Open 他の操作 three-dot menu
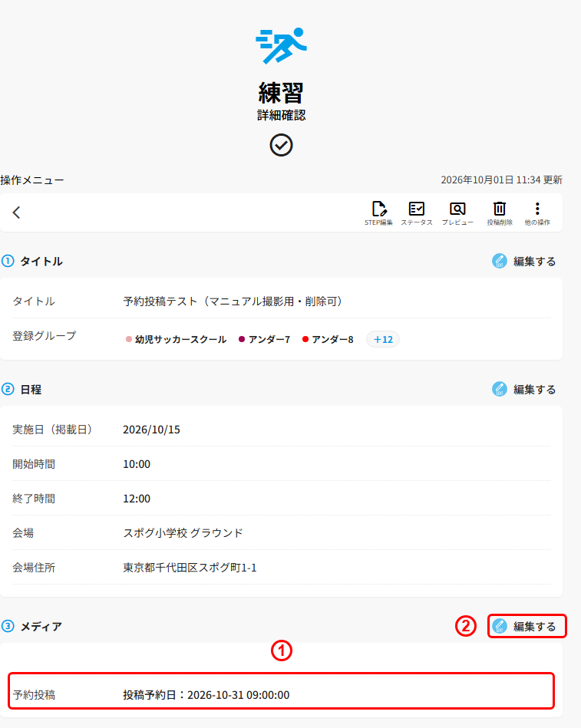 [x=537, y=213]
